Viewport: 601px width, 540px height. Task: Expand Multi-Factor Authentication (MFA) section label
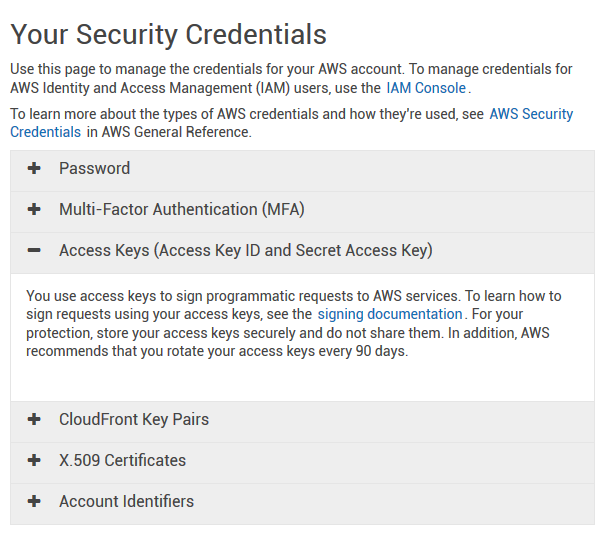click(x=181, y=210)
